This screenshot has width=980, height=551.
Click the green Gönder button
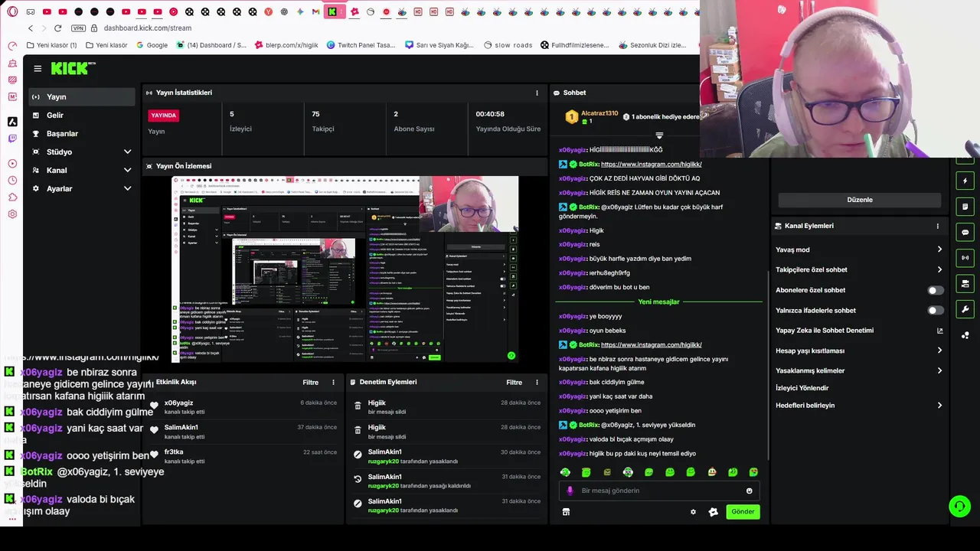coord(743,512)
